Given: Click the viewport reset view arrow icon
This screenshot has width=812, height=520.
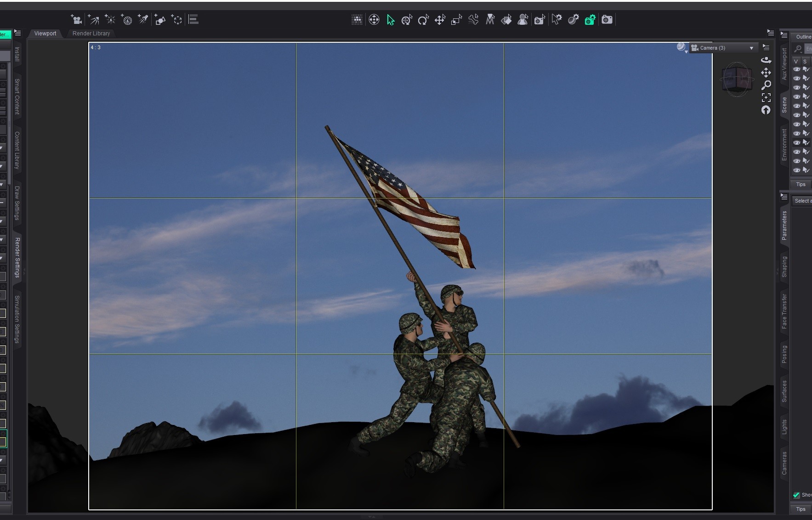Looking at the screenshot, I should click(x=766, y=110).
